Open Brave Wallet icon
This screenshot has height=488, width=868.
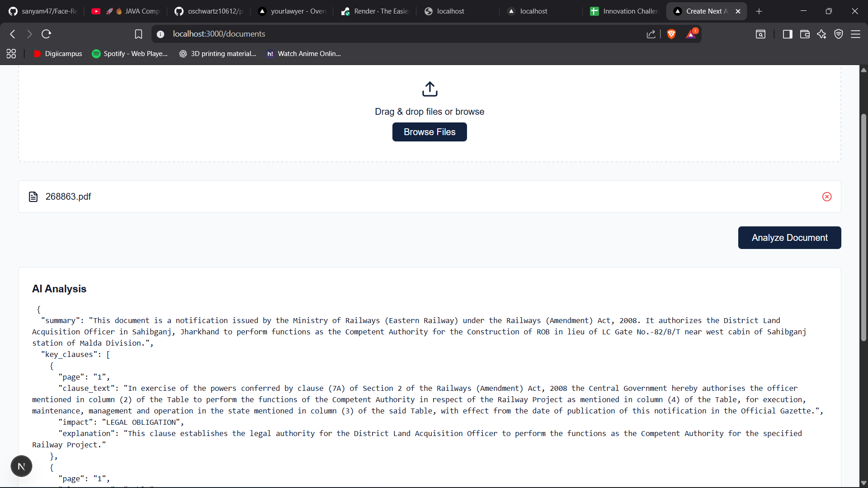click(804, 34)
